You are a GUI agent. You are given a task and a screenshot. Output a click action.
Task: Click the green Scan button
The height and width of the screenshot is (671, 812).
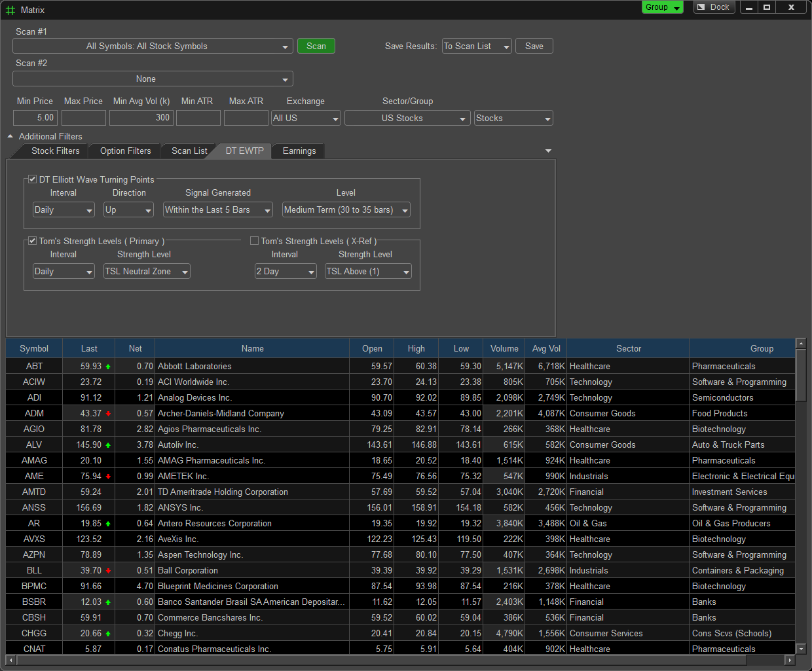316,46
